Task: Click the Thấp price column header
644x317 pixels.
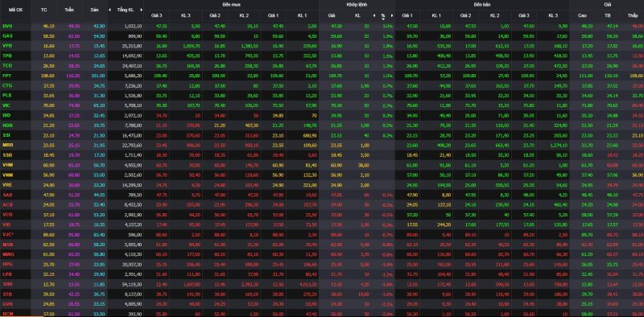Action: (632, 15)
